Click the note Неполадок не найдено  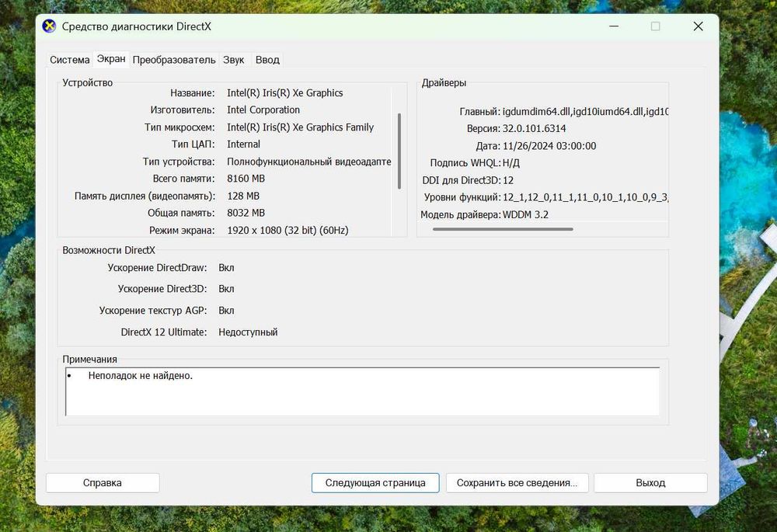pos(140,375)
